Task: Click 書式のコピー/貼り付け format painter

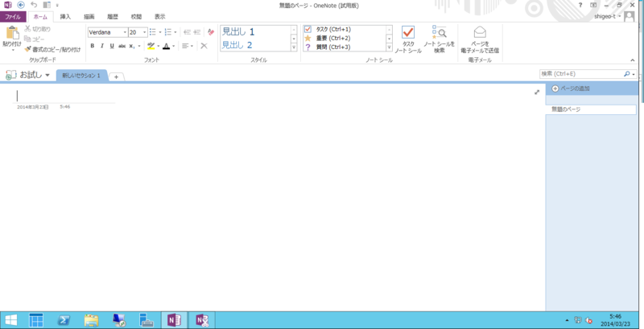Action: (52, 49)
